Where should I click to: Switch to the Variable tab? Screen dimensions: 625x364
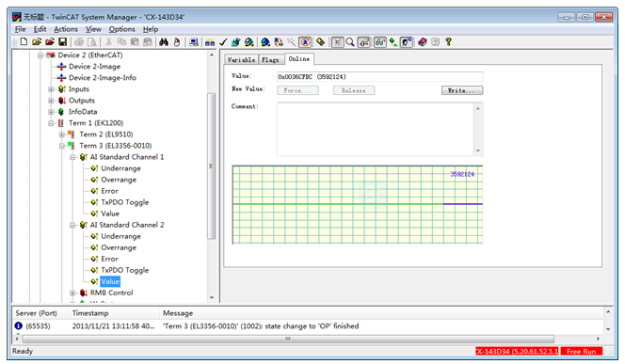[x=241, y=60]
